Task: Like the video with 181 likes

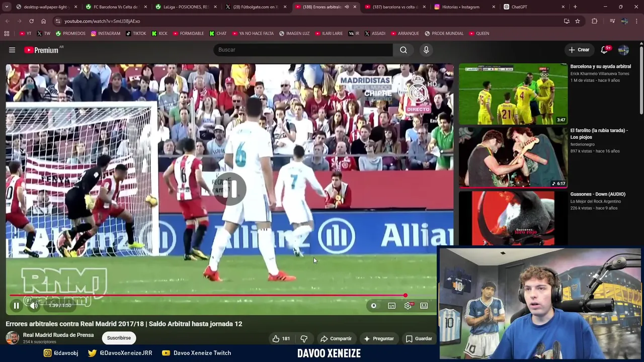Action: (281, 338)
